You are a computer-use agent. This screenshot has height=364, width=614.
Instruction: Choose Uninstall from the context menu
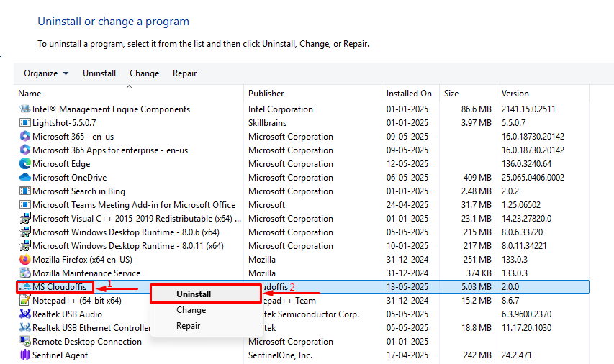pyautogui.click(x=206, y=294)
